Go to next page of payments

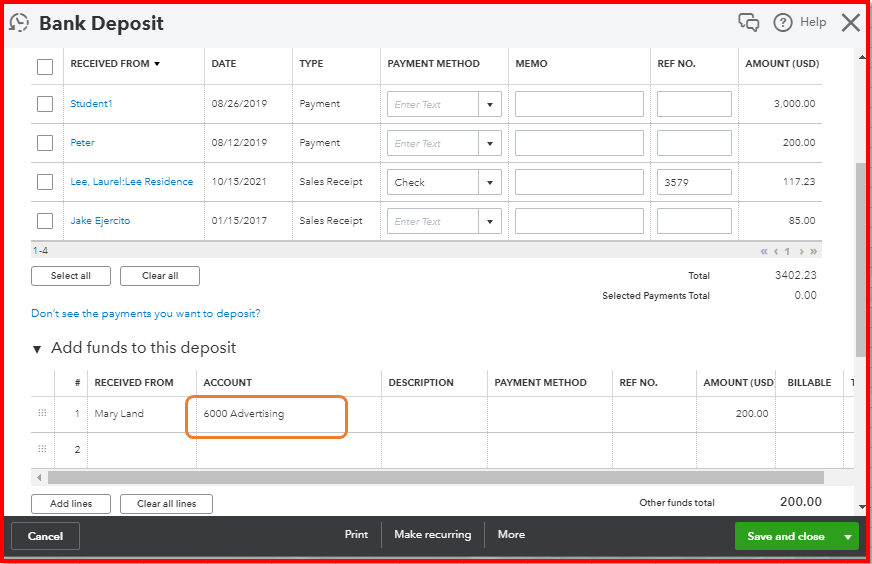(x=801, y=251)
